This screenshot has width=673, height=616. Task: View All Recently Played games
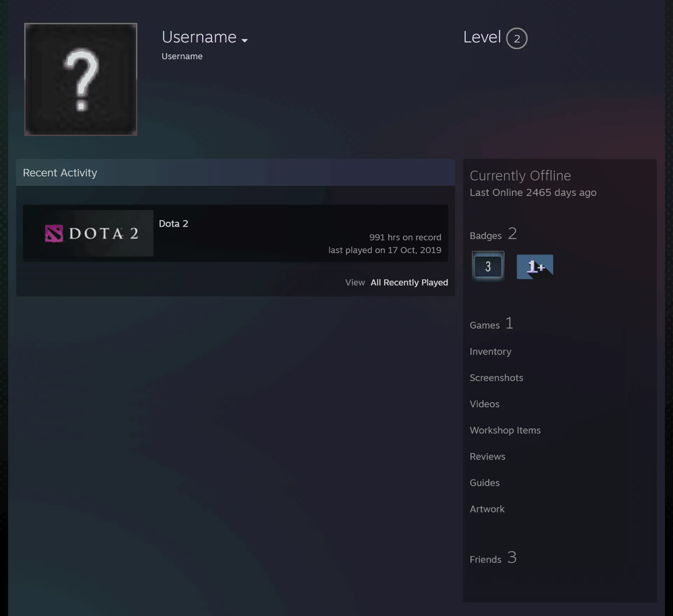pyautogui.click(x=409, y=282)
